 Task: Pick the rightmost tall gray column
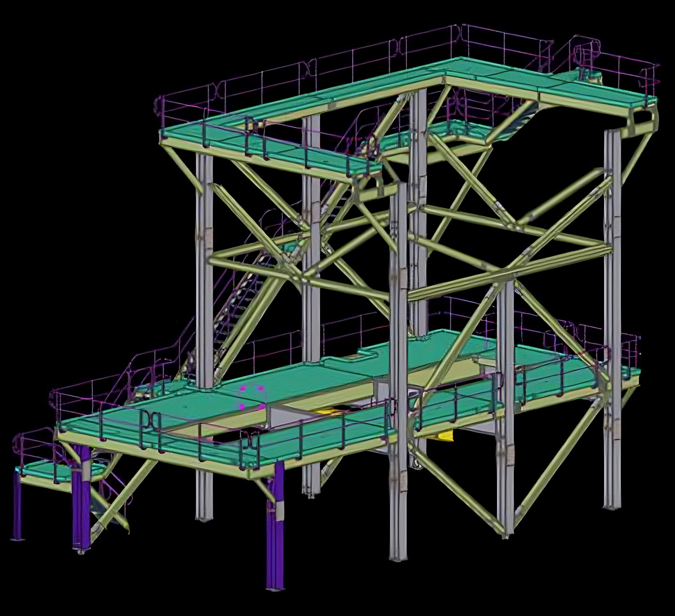click(612, 319)
